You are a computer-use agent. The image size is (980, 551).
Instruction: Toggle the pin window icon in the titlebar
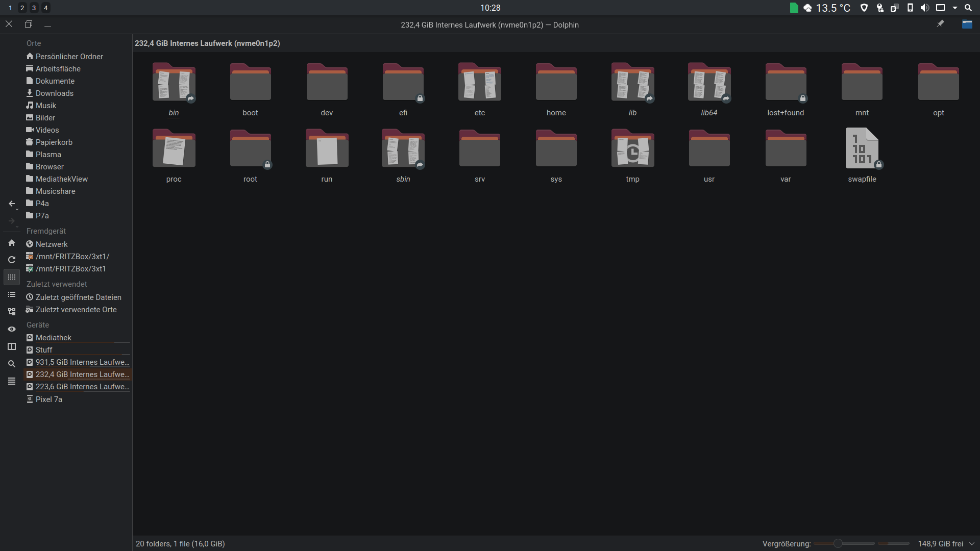click(940, 24)
